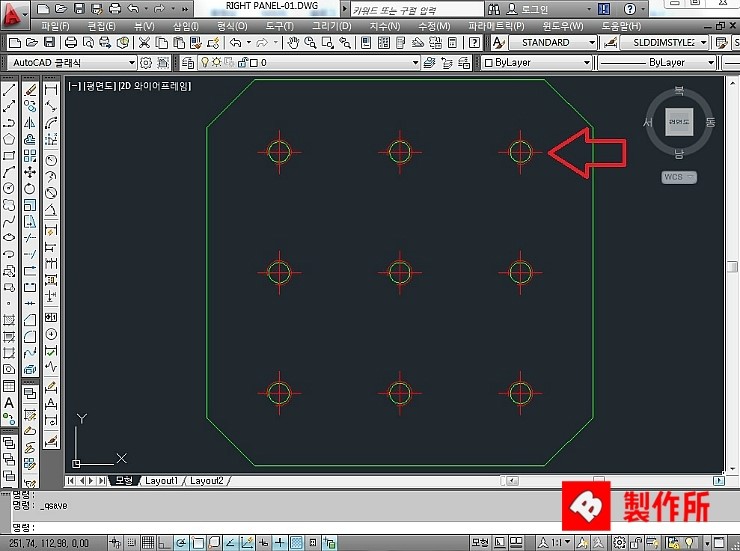The height and width of the screenshot is (551, 740).
Task: Select the Arc draw tool
Action: [9, 172]
